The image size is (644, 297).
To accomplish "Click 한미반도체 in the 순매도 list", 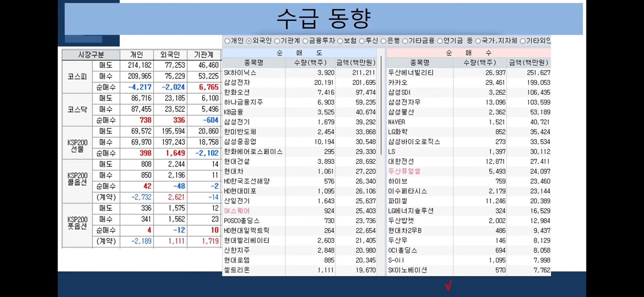I will tap(240, 132).
